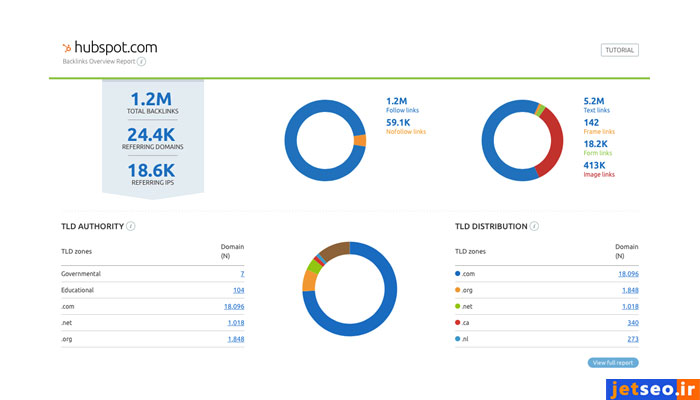Click the red .ca legend dot
This screenshot has height=400, width=700.
pyautogui.click(x=457, y=322)
